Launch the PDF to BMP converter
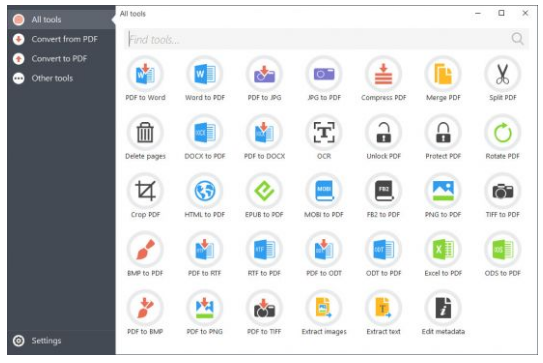543x363 pixels. click(x=145, y=308)
